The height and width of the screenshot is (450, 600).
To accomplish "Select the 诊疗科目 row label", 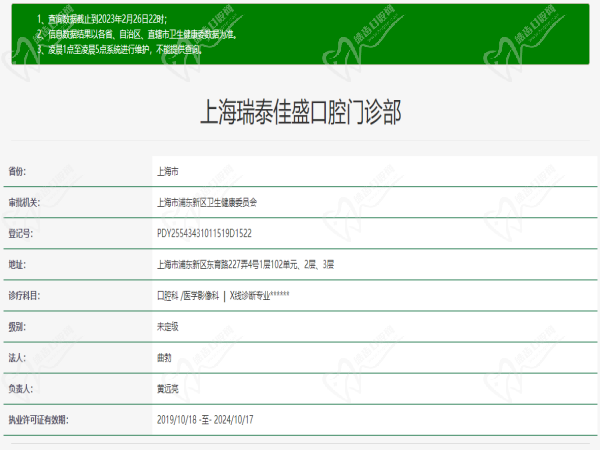I will click(23, 295).
